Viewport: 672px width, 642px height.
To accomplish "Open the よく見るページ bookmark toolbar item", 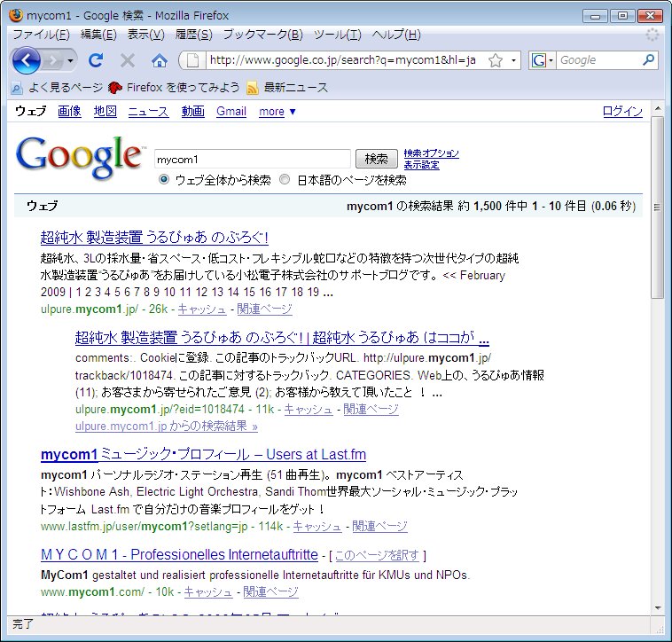I will (x=57, y=88).
